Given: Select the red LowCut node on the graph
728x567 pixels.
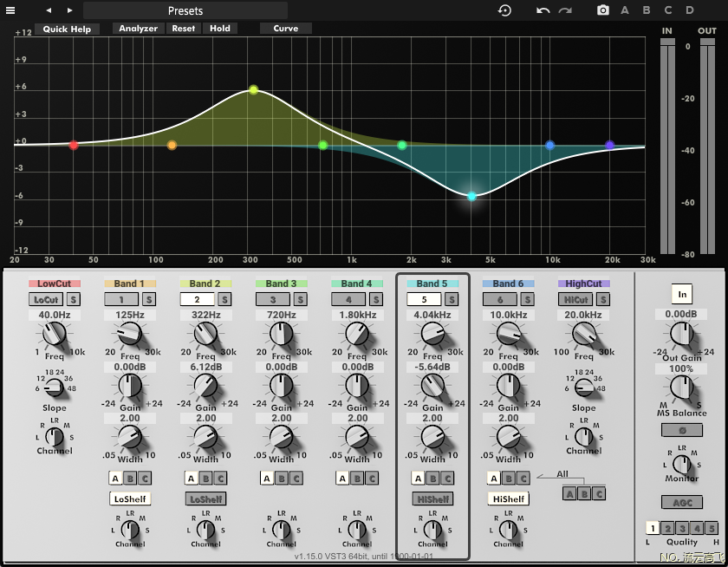Looking at the screenshot, I should [x=74, y=146].
